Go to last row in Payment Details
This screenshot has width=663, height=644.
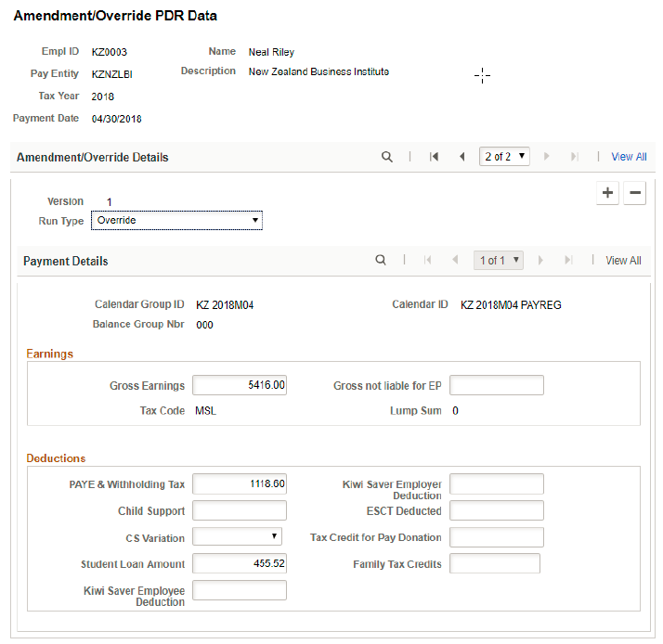[x=568, y=260]
